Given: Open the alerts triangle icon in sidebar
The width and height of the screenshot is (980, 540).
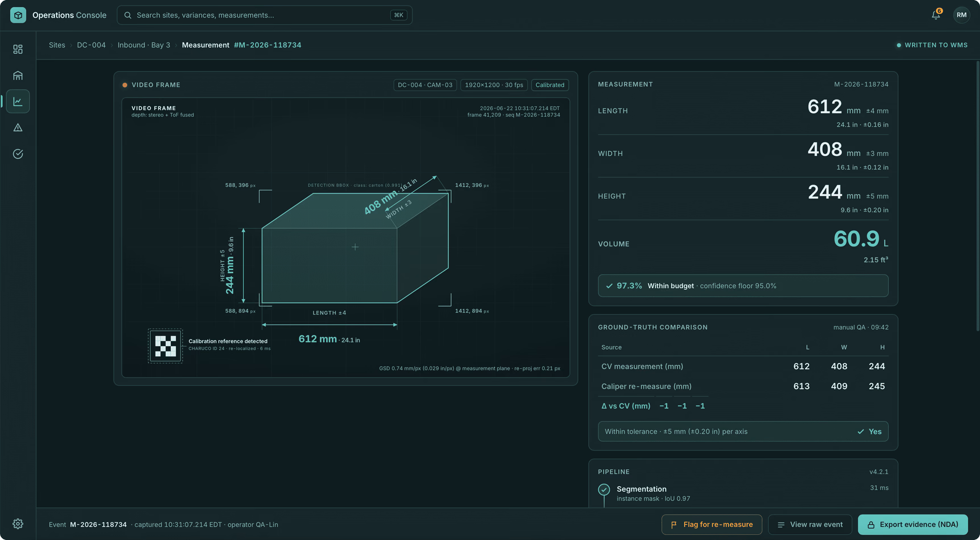Looking at the screenshot, I should point(18,127).
